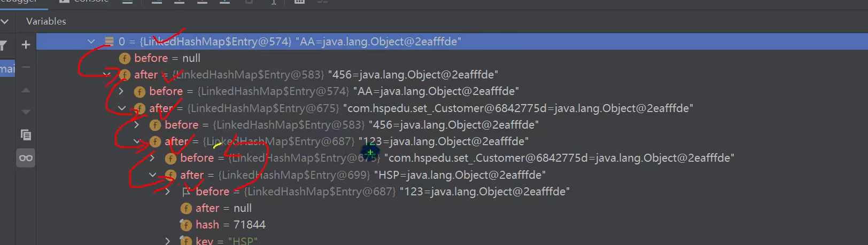This screenshot has height=245, width=868.
Task: Click the list icon of entry 0
Action: 109,41
